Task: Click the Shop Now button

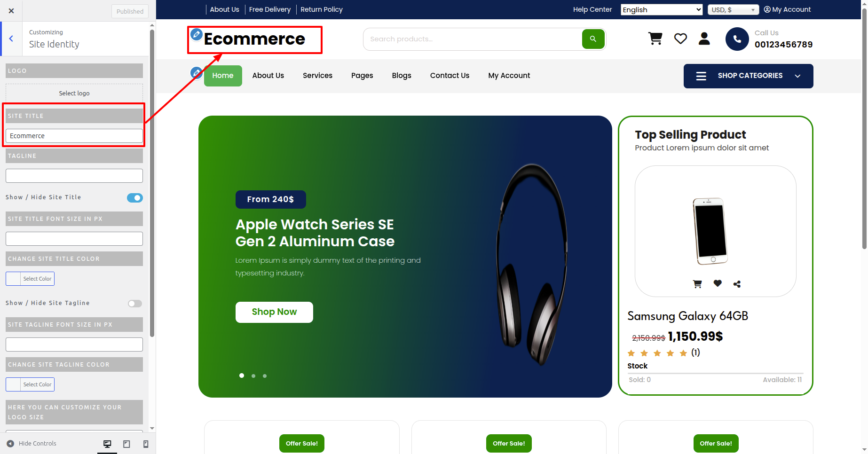Action: (x=274, y=312)
